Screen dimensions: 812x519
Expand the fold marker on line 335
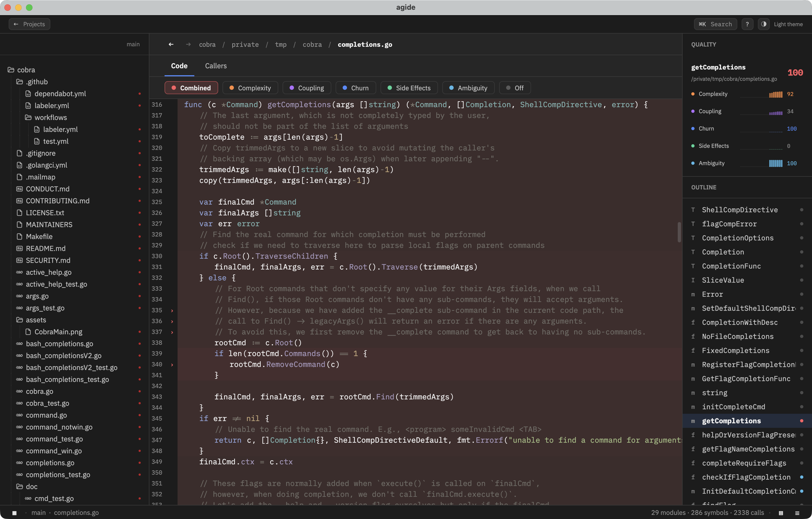[x=172, y=310]
